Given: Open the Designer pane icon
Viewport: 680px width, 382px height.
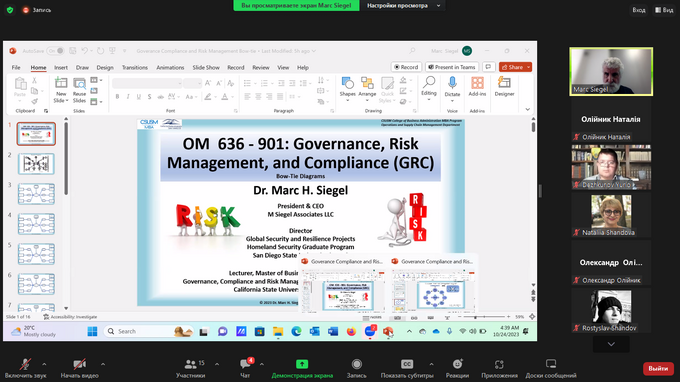Looking at the screenshot, I should tap(504, 82).
